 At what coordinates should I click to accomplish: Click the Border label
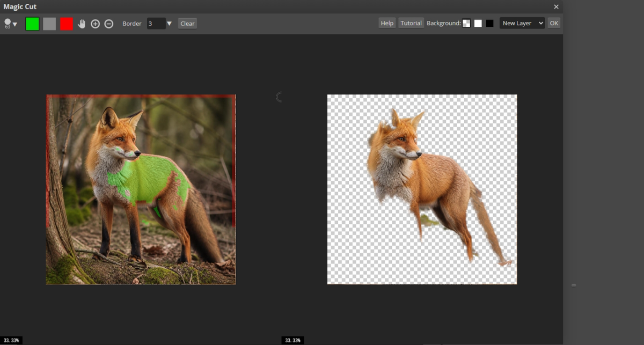(x=132, y=24)
